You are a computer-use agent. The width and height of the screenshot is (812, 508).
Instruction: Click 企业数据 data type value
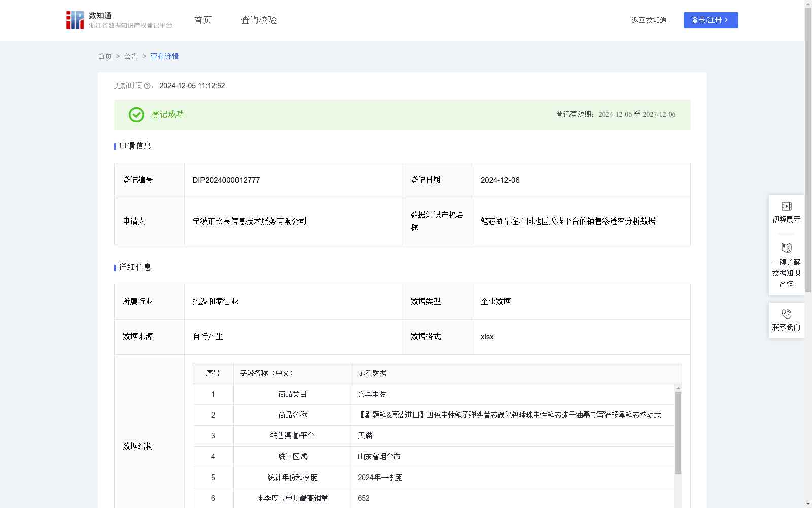click(495, 302)
